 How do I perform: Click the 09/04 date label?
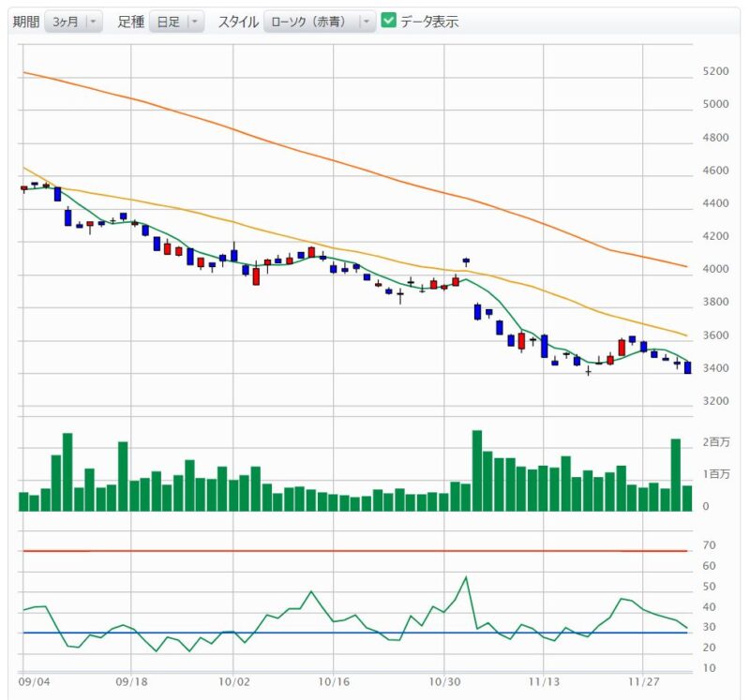coord(34,682)
